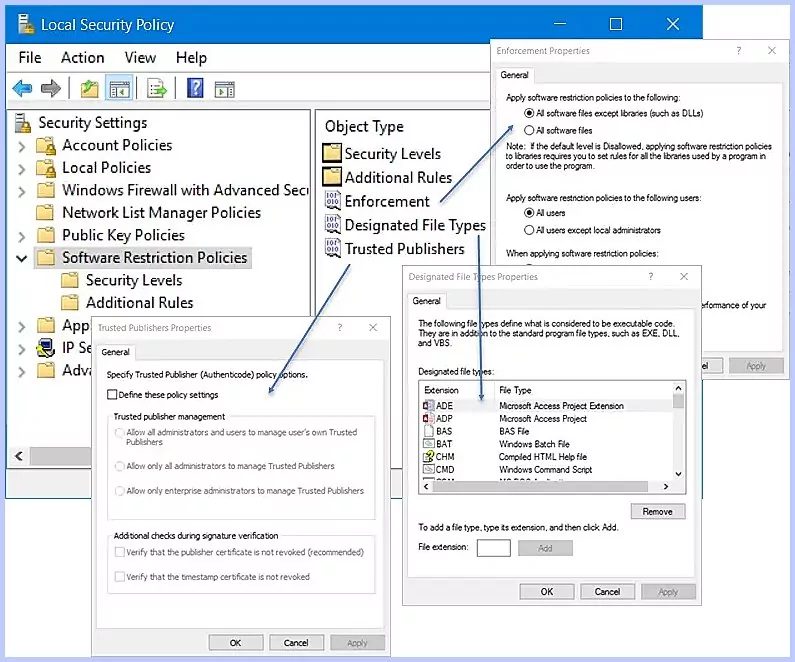Click the Local Policies folder icon
Image resolution: width=795 pixels, height=662 pixels.
[46, 168]
